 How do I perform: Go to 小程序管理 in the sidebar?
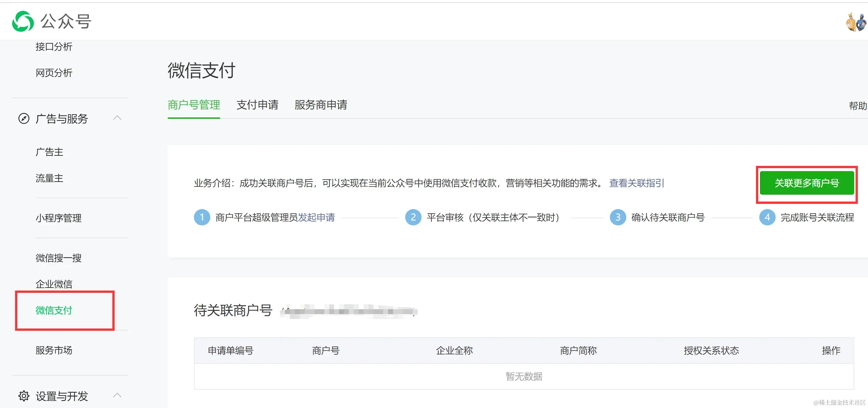pos(59,218)
